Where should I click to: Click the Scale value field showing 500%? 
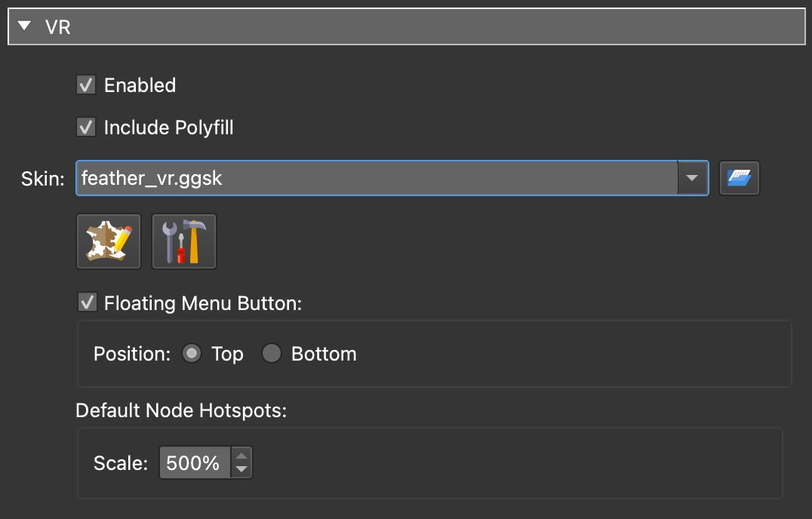193,462
